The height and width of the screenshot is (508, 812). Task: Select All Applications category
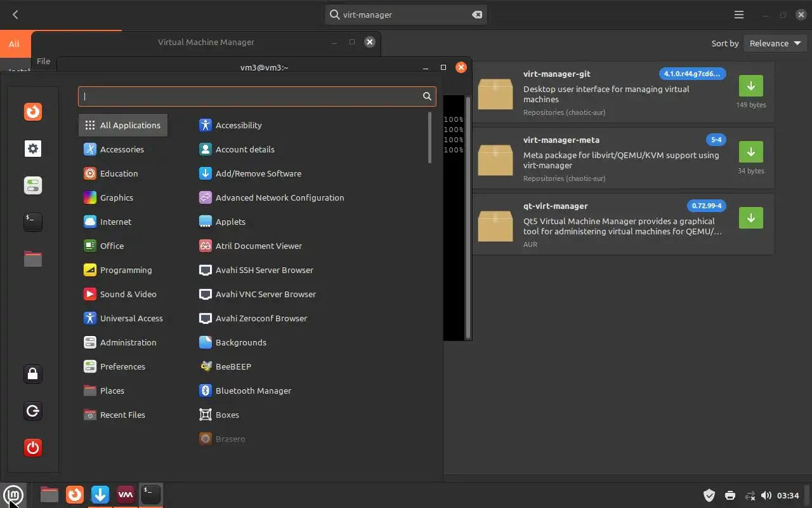pos(123,125)
